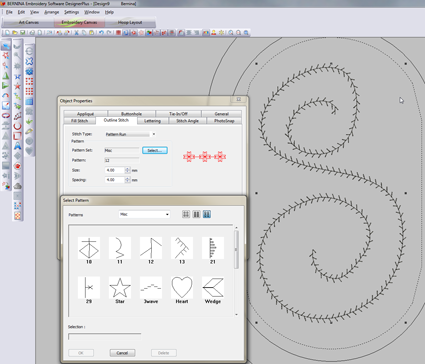Choose the 3wave pattern thumbnail
Image resolution: width=425 pixels, height=364 pixels.
151,287
